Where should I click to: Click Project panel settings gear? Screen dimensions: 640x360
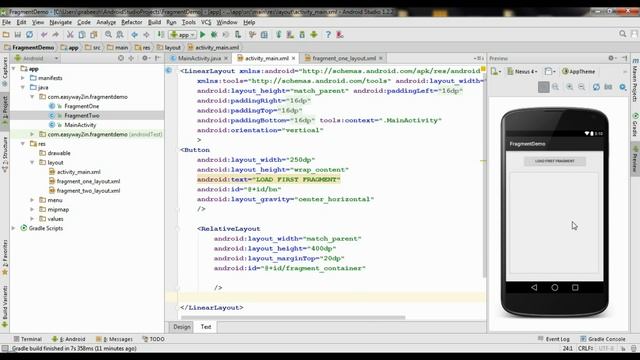point(145,58)
